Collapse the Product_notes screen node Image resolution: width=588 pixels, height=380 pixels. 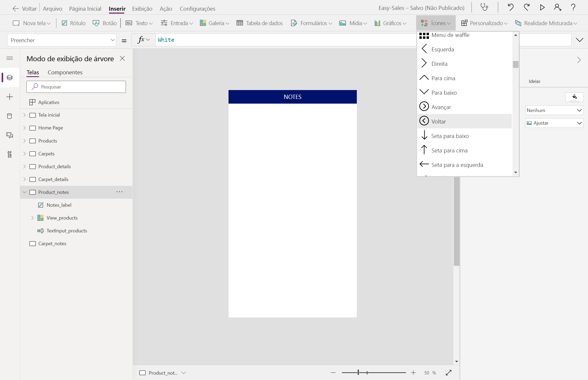click(x=25, y=192)
